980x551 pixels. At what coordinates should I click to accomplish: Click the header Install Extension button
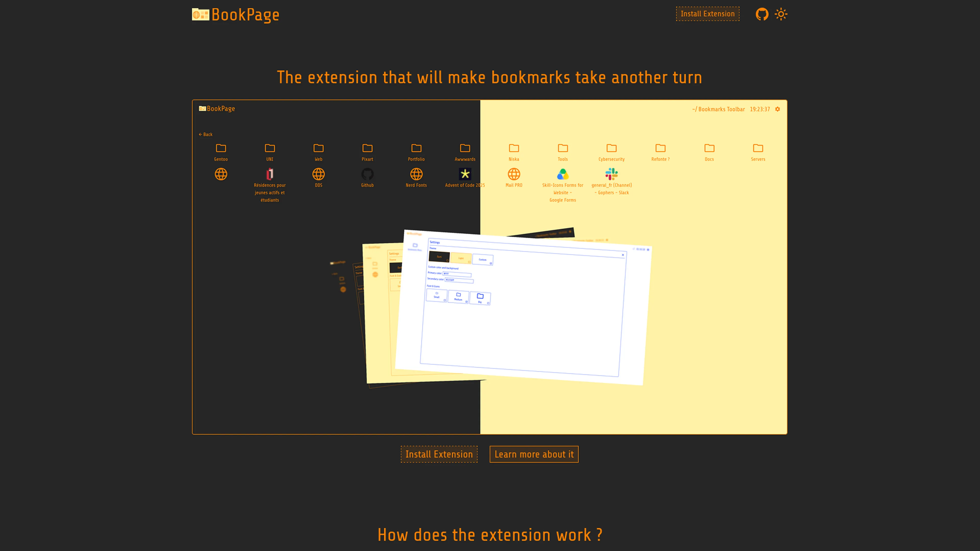coord(707,14)
